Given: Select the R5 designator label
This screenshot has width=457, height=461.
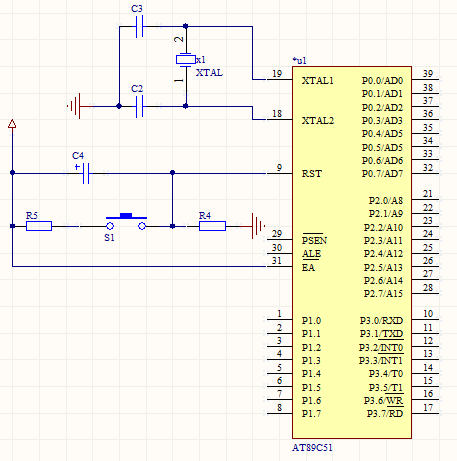Looking at the screenshot, I should 32,215.
